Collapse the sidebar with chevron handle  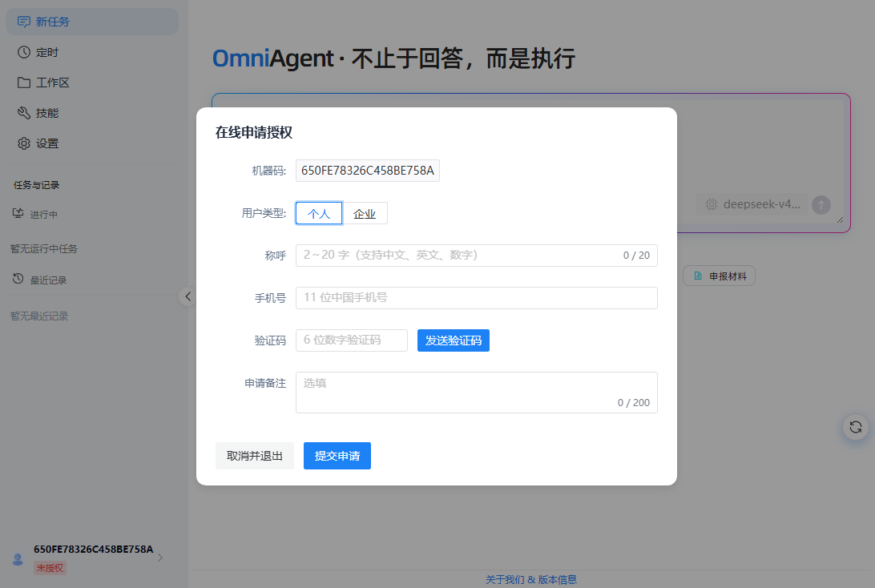point(187,296)
